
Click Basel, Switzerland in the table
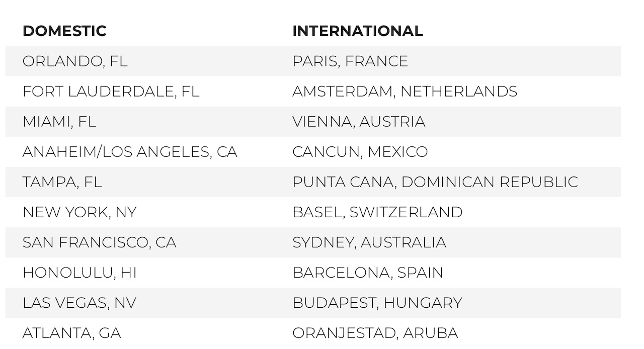tap(377, 212)
